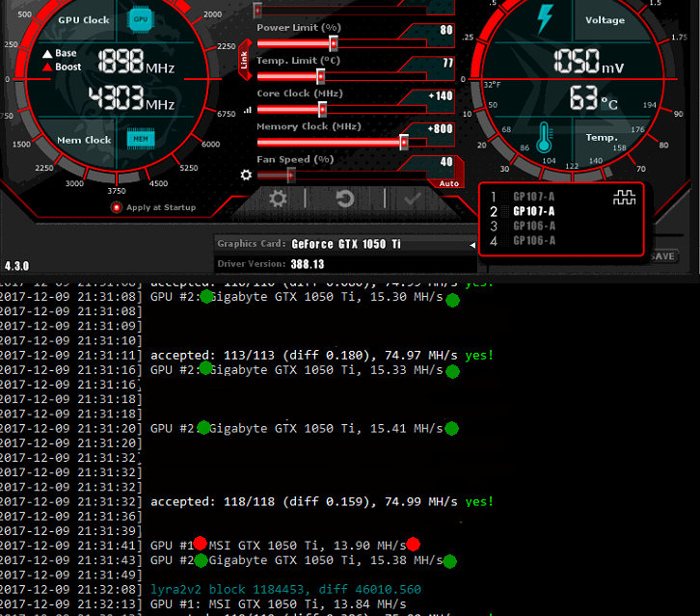Adjust the Power Limit slider handle
Image resolution: width=700 pixels, height=616 pixels.
[333, 43]
